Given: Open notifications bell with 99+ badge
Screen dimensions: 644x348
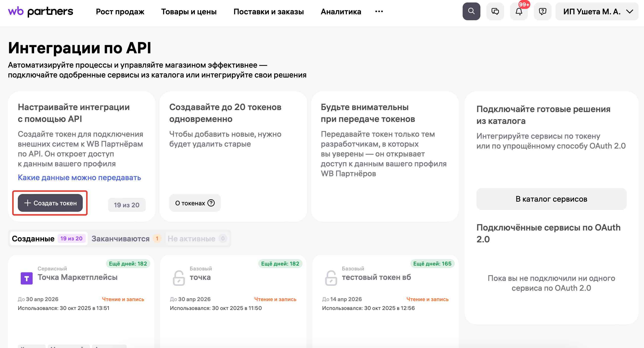Looking at the screenshot, I should click(x=519, y=12).
